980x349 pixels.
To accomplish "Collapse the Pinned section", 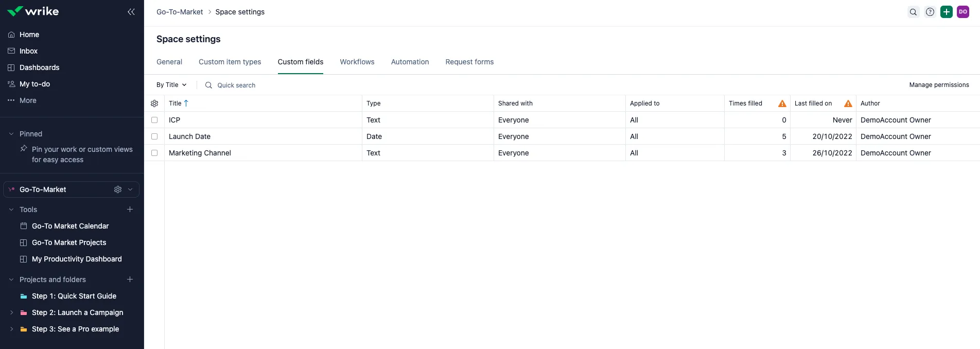I will click(x=11, y=134).
